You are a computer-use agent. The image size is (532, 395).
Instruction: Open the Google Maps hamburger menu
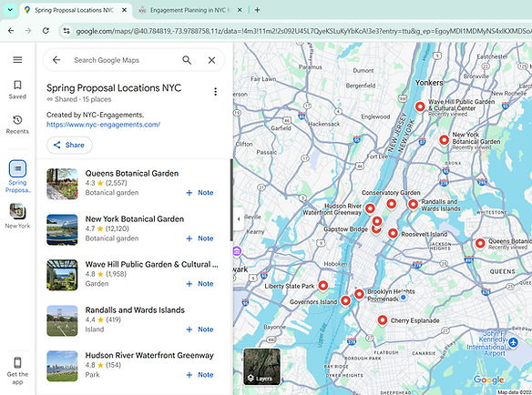pos(17,60)
